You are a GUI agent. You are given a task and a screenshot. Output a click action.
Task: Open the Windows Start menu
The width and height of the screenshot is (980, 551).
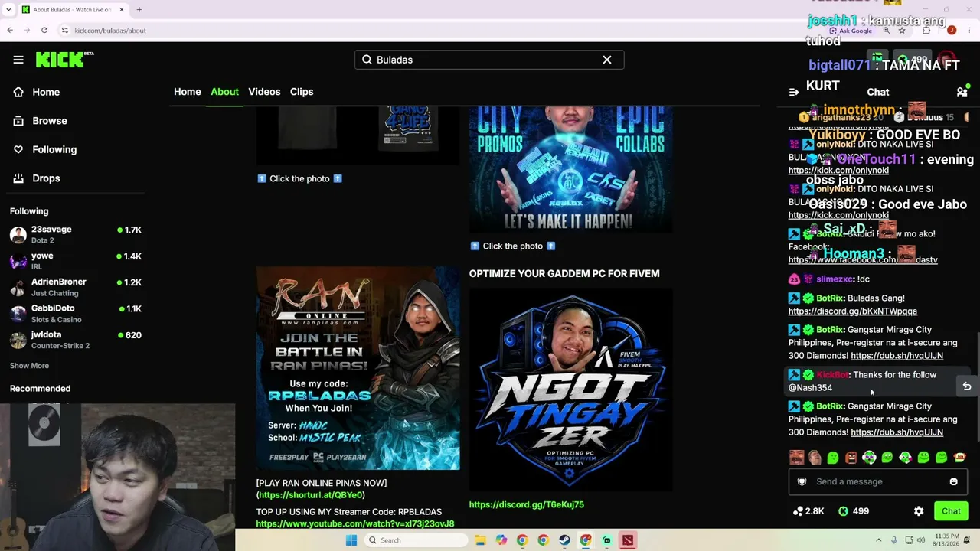pos(351,540)
